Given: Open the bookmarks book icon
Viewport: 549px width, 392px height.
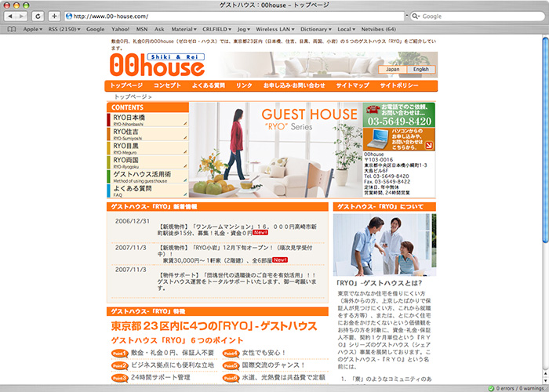Looking at the screenshot, I should [x=12, y=30].
